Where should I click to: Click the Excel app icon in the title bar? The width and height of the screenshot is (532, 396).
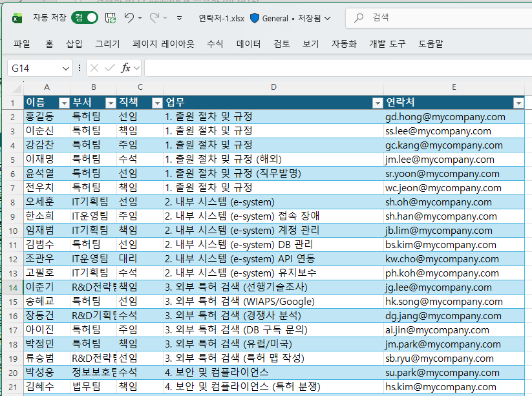coord(17,18)
